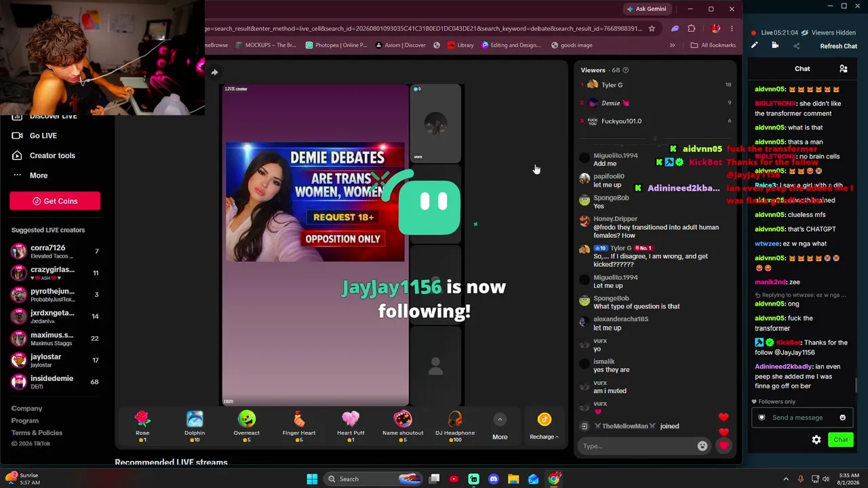868x488 pixels.
Task: Open the goods image bookmark
Action: pyautogui.click(x=572, y=45)
